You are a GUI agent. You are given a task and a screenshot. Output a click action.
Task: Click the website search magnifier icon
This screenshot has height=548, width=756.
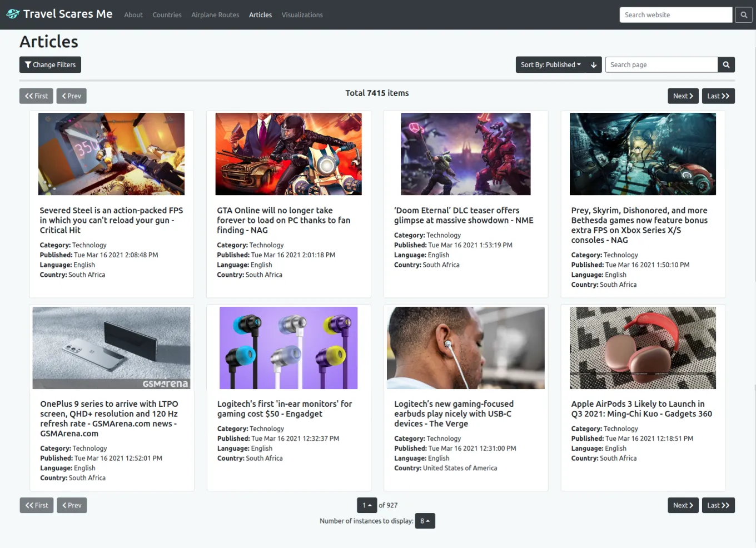(x=744, y=14)
